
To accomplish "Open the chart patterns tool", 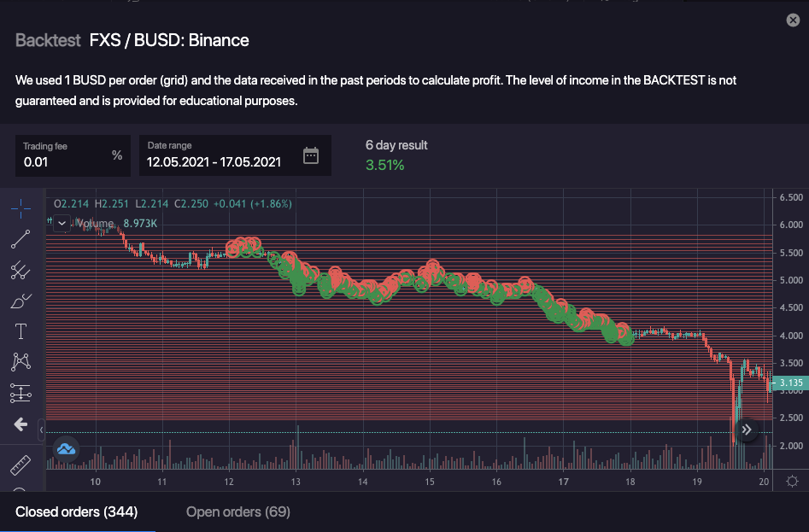I will 21,362.
